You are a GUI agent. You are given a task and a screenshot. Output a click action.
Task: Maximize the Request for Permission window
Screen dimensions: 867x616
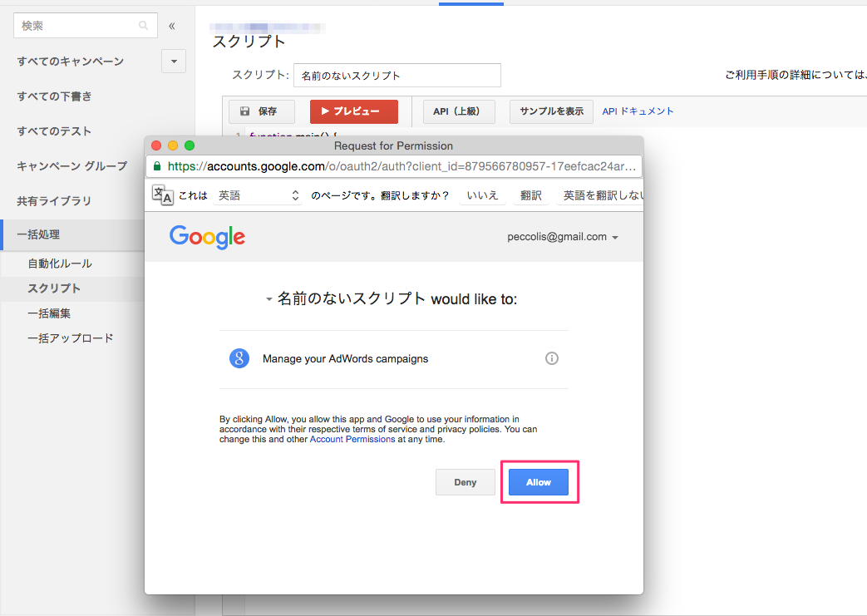[190, 145]
